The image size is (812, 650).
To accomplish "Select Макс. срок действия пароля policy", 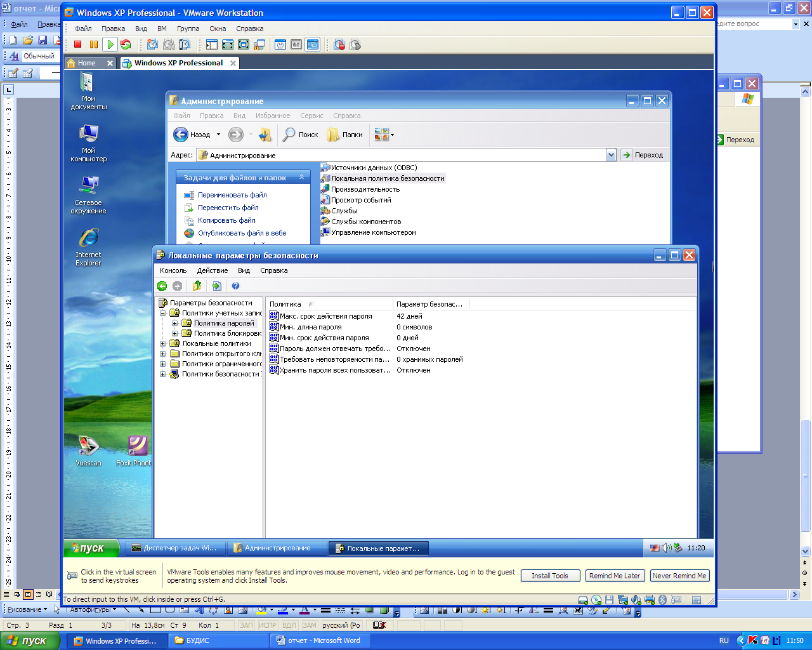I will [326, 316].
